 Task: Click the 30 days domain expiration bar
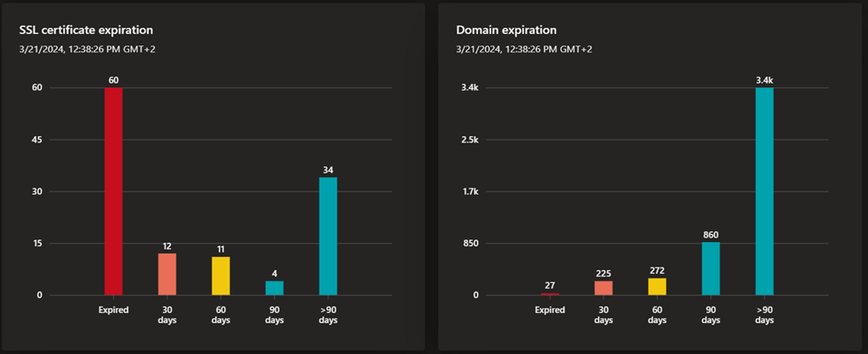(x=604, y=288)
